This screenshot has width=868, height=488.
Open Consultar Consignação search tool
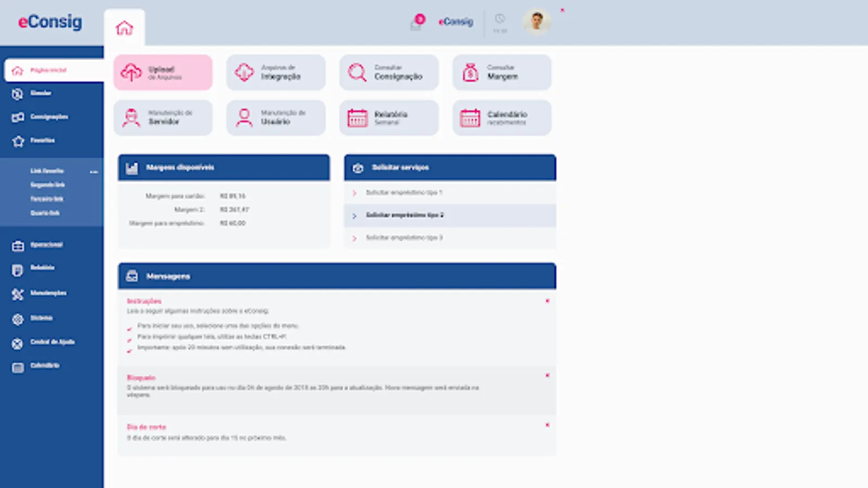click(x=388, y=72)
